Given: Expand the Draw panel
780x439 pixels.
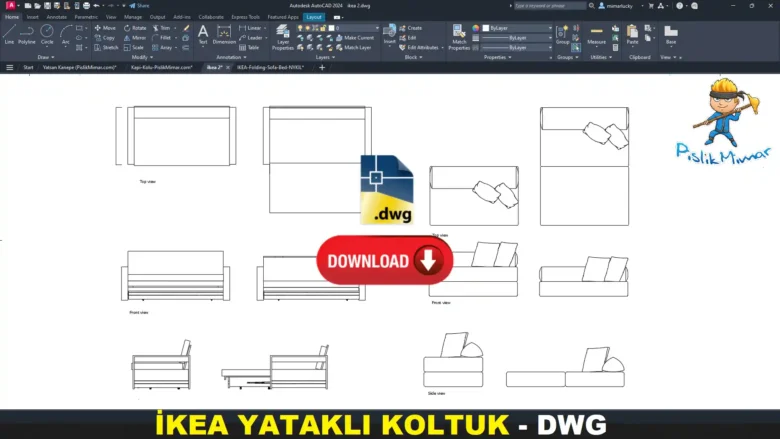Looking at the screenshot, I should (46, 57).
